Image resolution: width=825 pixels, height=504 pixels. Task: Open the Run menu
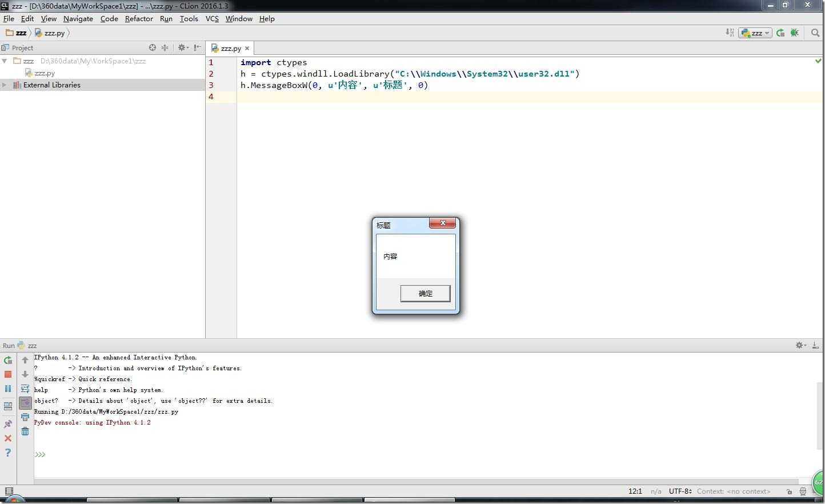[166, 18]
